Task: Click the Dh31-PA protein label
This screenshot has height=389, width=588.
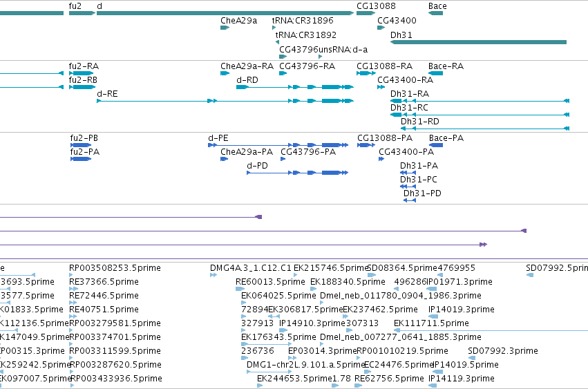Action: click(x=419, y=166)
